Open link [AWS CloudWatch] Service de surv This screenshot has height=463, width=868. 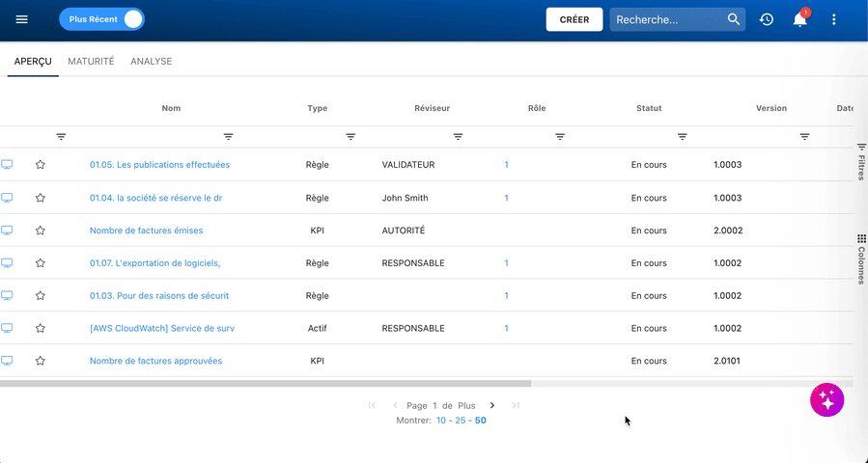(x=161, y=329)
